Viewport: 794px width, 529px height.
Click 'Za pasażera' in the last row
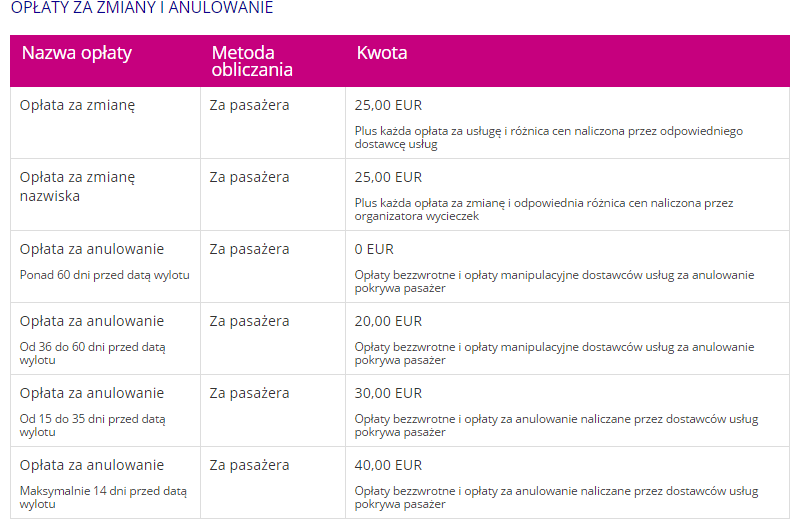[249, 465]
